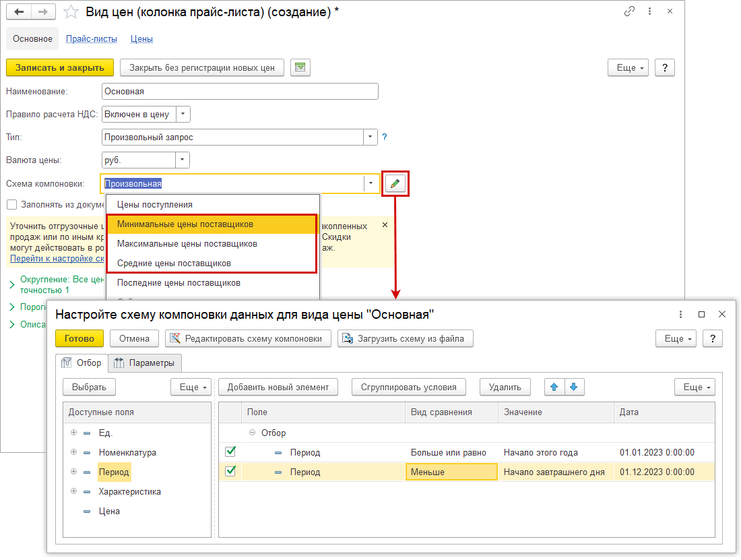The width and height of the screenshot is (741, 560).
Task: Open the "Правило расчета НДС" dropdown arrow
Action: pos(184,115)
